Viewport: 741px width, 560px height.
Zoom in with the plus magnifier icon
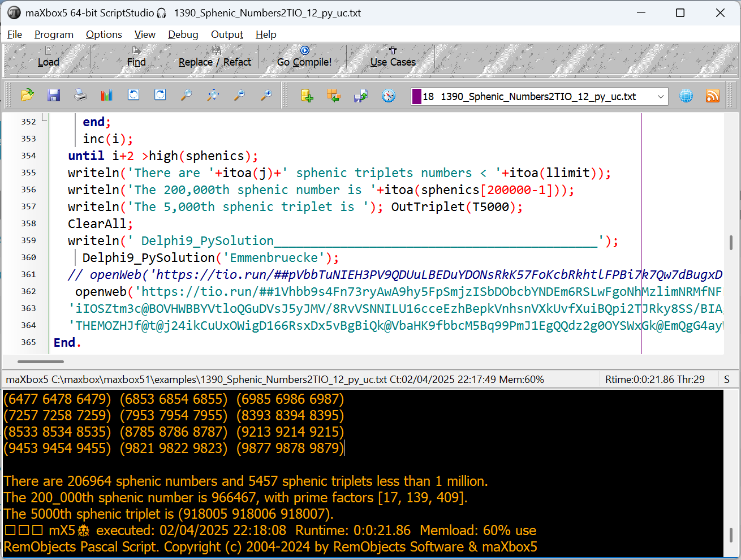tap(266, 95)
